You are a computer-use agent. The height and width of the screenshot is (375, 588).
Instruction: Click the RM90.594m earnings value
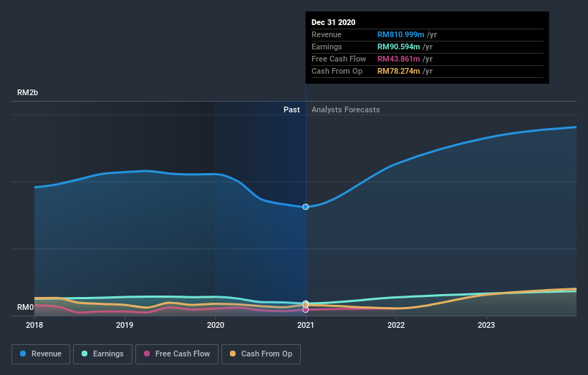coord(398,47)
